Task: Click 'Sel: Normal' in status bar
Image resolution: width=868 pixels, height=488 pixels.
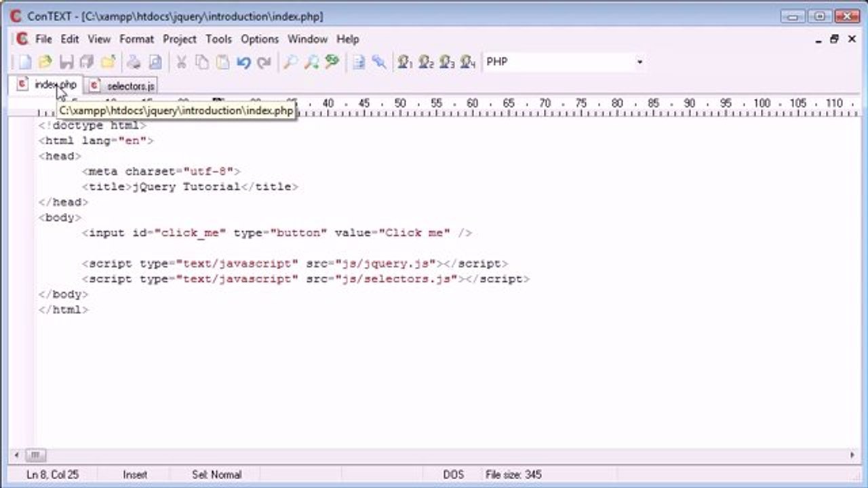Action: 216,474
